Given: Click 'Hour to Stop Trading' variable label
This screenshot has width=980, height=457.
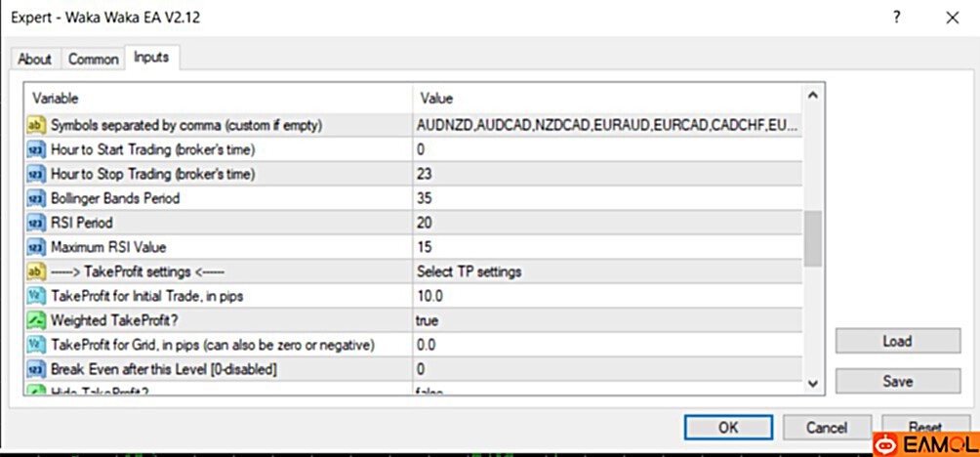Looking at the screenshot, I should click(x=152, y=175).
